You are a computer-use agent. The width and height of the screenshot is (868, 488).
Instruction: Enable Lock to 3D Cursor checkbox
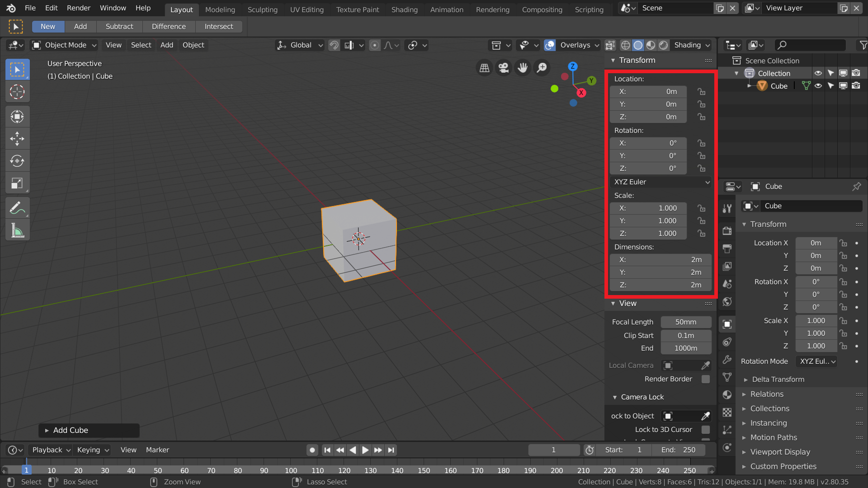[x=705, y=430]
